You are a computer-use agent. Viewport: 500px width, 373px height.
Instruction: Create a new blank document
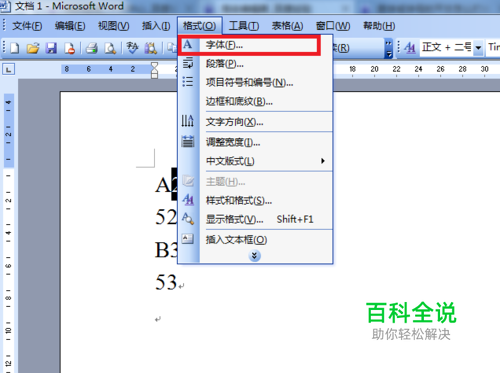pyautogui.click(x=15, y=48)
